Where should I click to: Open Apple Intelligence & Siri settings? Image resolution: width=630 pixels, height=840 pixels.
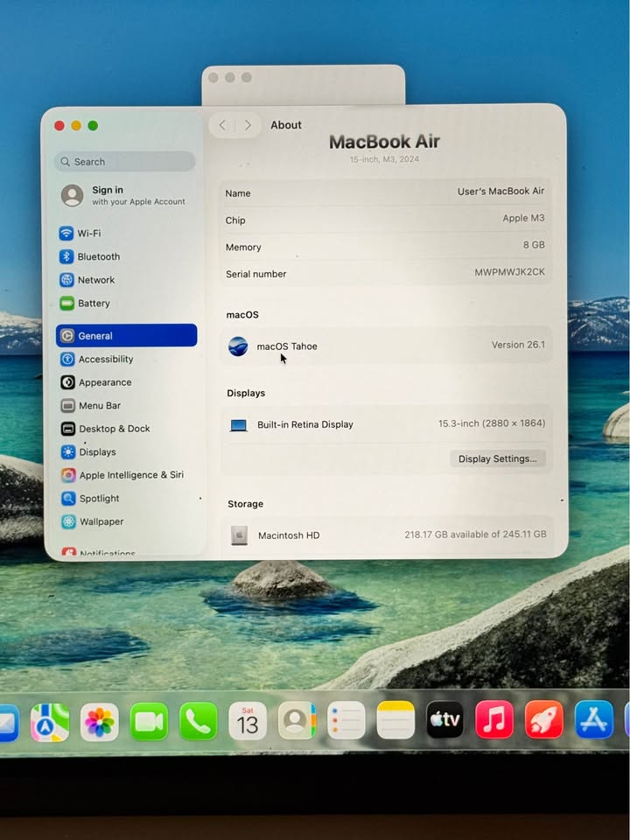[130, 475]
